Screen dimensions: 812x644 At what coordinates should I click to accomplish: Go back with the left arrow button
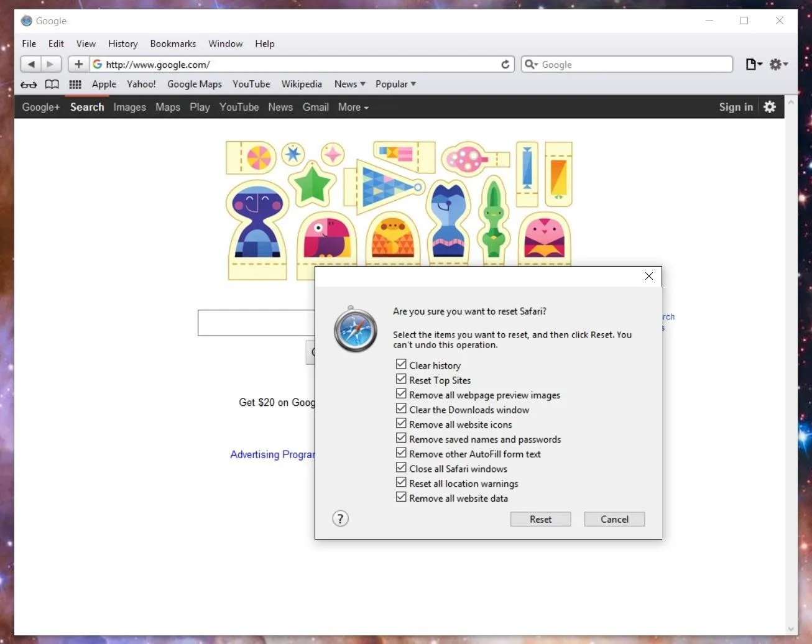pos(31,64)
